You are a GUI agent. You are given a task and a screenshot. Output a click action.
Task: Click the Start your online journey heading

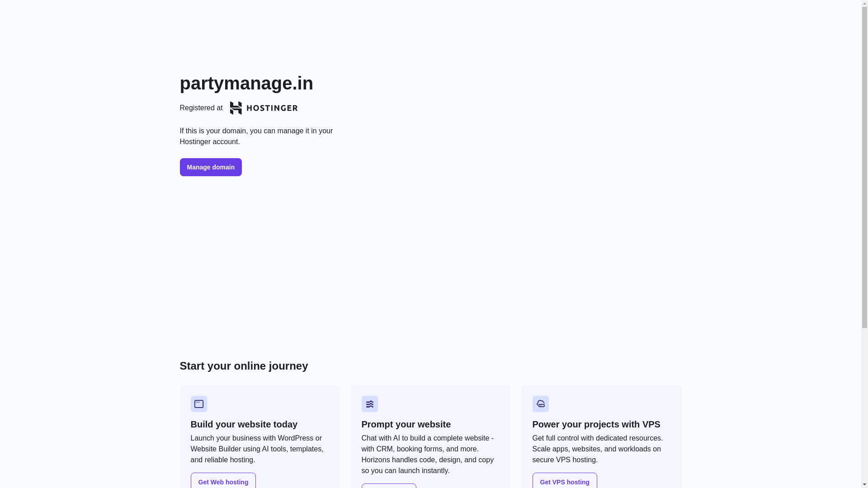coord(244,366)
